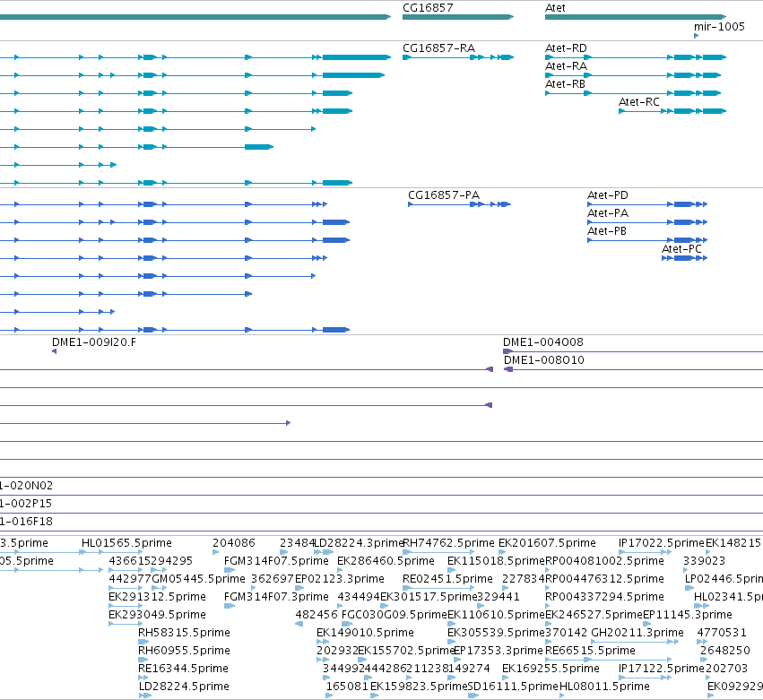The image size is (763, 700).
Task: Click the DME1-009I20.F clone label
Action: 94,342
